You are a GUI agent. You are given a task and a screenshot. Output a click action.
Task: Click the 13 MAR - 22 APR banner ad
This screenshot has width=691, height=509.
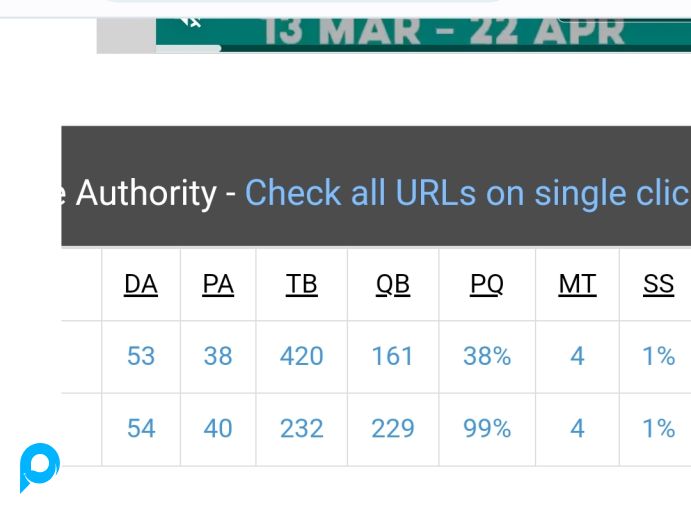point(423,35)
